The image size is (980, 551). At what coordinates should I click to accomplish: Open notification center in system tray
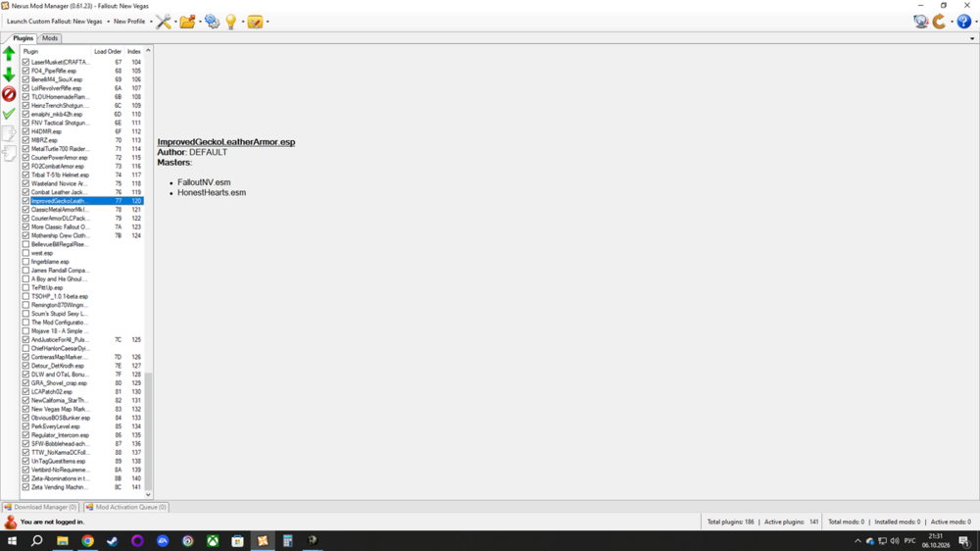(x=964, y=541)
